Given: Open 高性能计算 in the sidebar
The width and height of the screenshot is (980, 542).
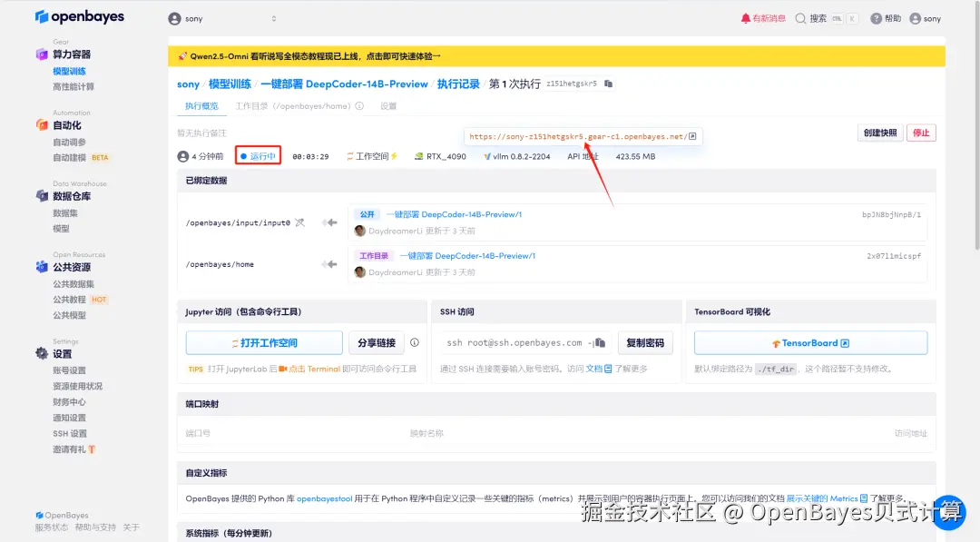Looking at the screenshot, I should pos(73,87).
